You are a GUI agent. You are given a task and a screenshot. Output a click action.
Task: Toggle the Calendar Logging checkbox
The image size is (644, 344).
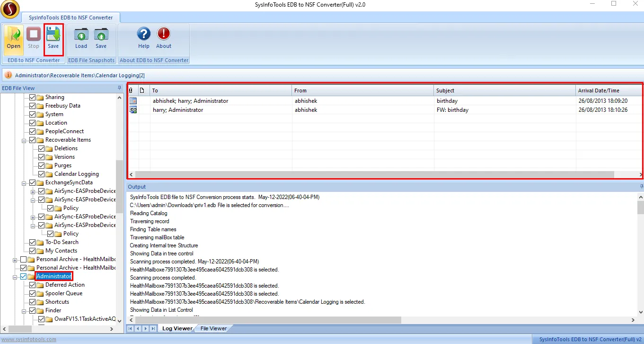coord(42,174)
